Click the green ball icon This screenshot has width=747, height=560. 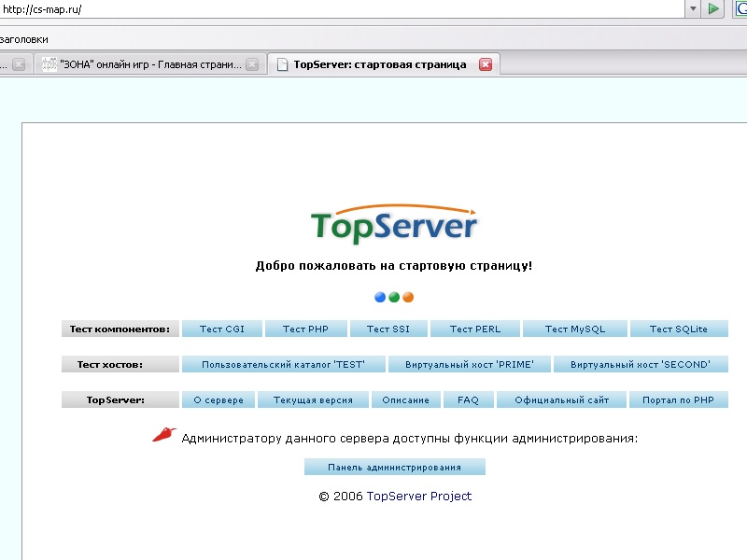pyautogui.click(x=394, y=298)
